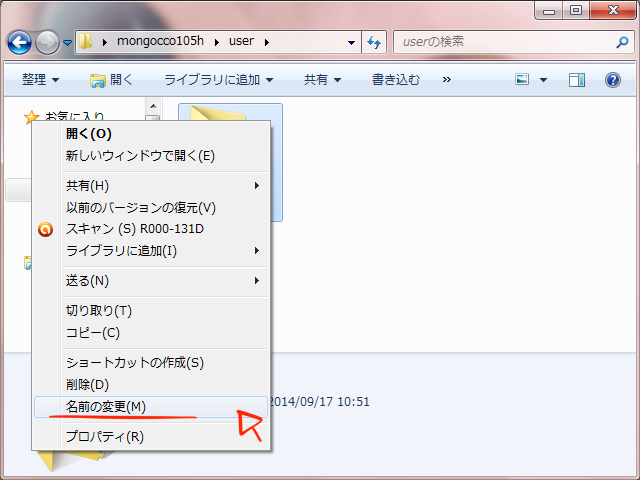640x480 pixels.
Task: Expand the 共有 toolbar dropdown
Action: coord(322,79)
